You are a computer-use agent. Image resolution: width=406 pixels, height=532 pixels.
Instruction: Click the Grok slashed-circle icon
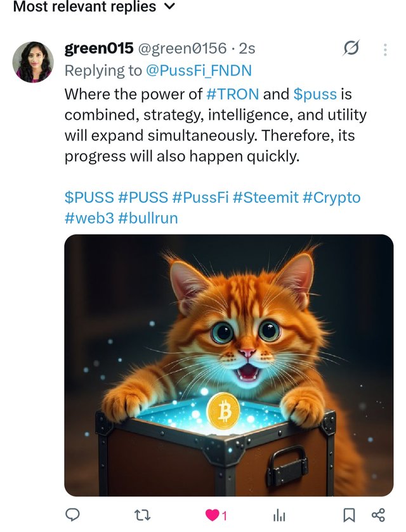click(x=351, y=48)
